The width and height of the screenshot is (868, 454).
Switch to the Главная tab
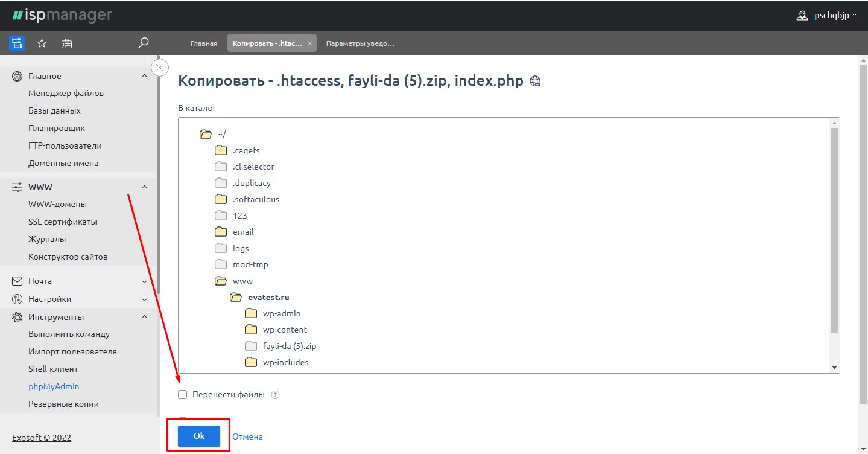point(204,43)
